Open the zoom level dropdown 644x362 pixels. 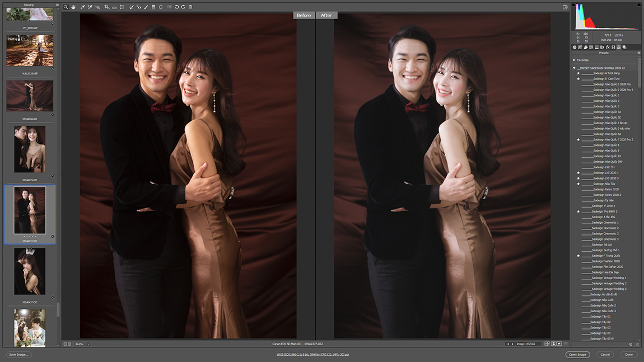point(88,344)
